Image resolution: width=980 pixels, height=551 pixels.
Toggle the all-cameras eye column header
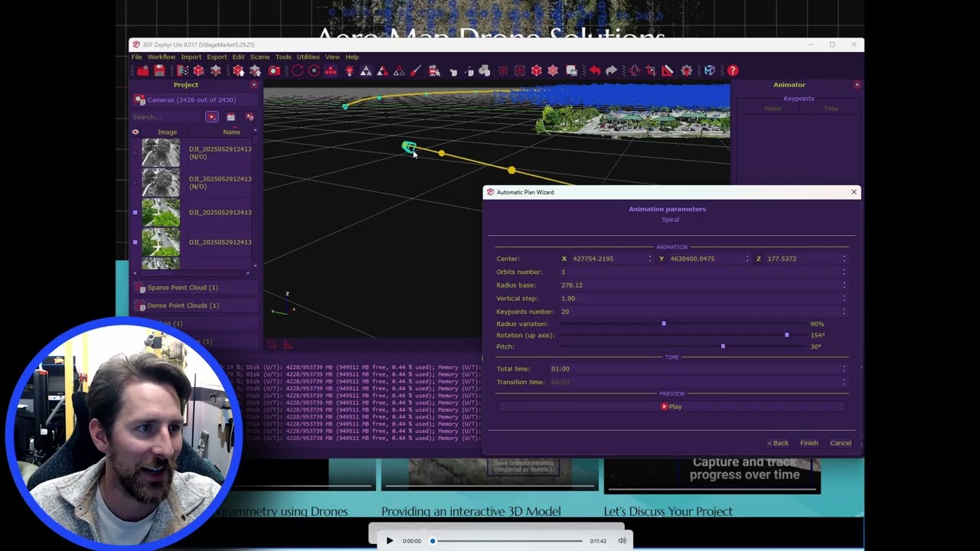click(x=136, y=132)
